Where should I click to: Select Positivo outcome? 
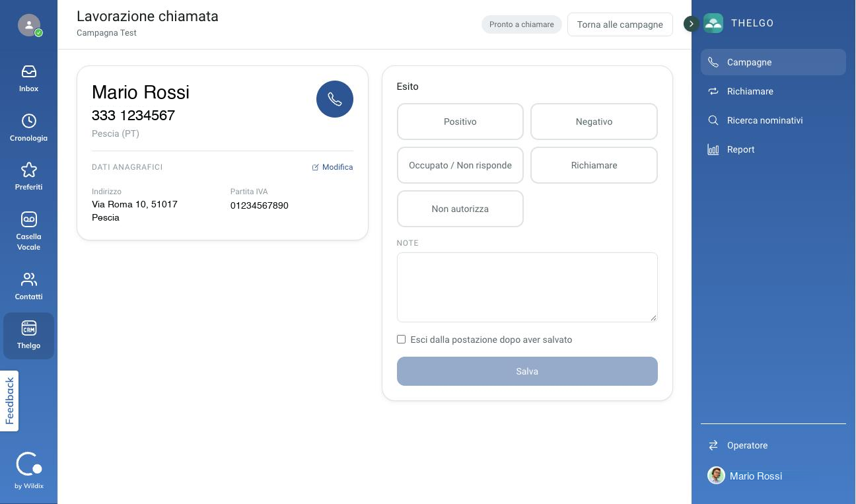(460, 122)
